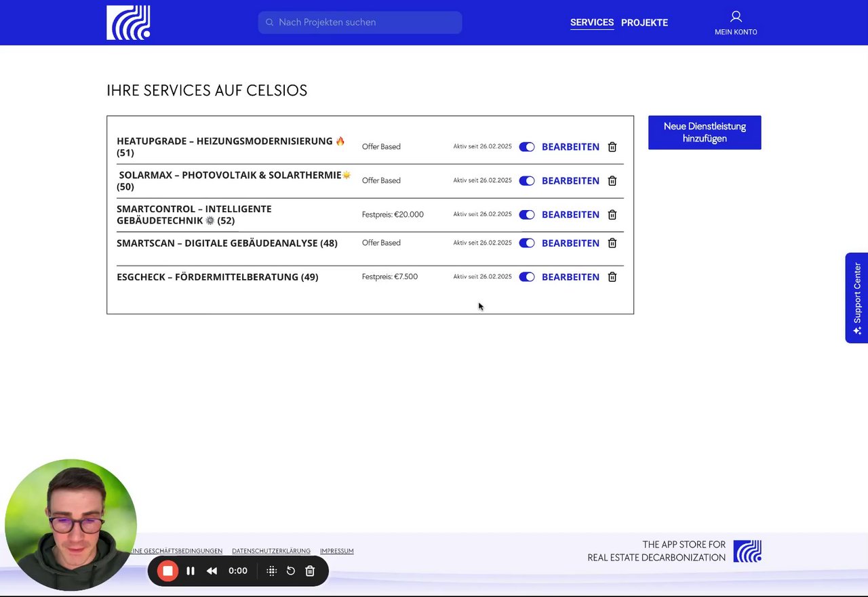Image resolution: width=868 pixels, height=597 pixels.
Task: Choose Bearbeiten on the ESGCheck row
Action: point(570,277)
